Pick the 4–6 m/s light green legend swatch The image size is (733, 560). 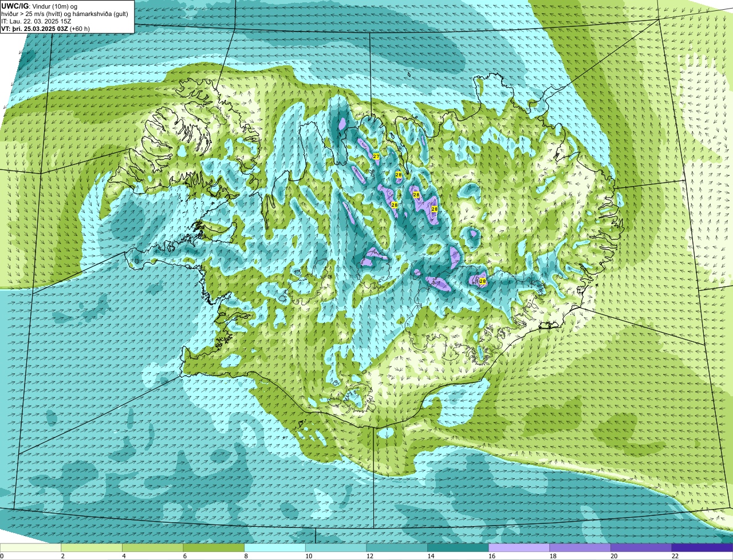[152, 547]
